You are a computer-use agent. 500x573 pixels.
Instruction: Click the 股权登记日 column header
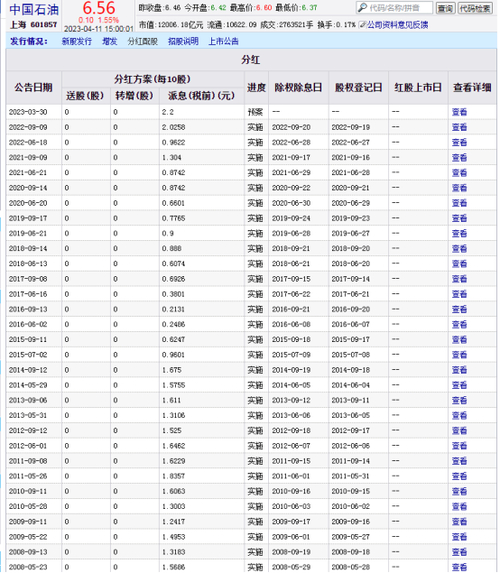pyautogui.click(x=358, y=88)
